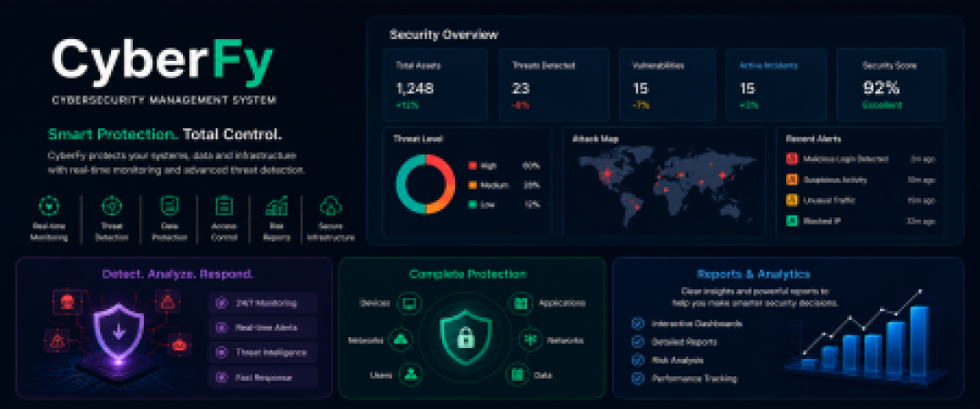Click the orange Suspicious Activity alert icon
980x409 pixels.
tap(792, 180)
